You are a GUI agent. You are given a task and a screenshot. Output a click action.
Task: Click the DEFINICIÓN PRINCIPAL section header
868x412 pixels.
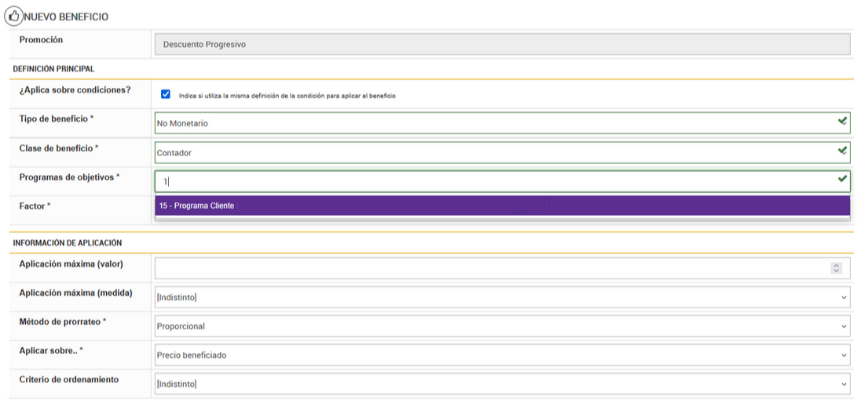tap(53, 69)
